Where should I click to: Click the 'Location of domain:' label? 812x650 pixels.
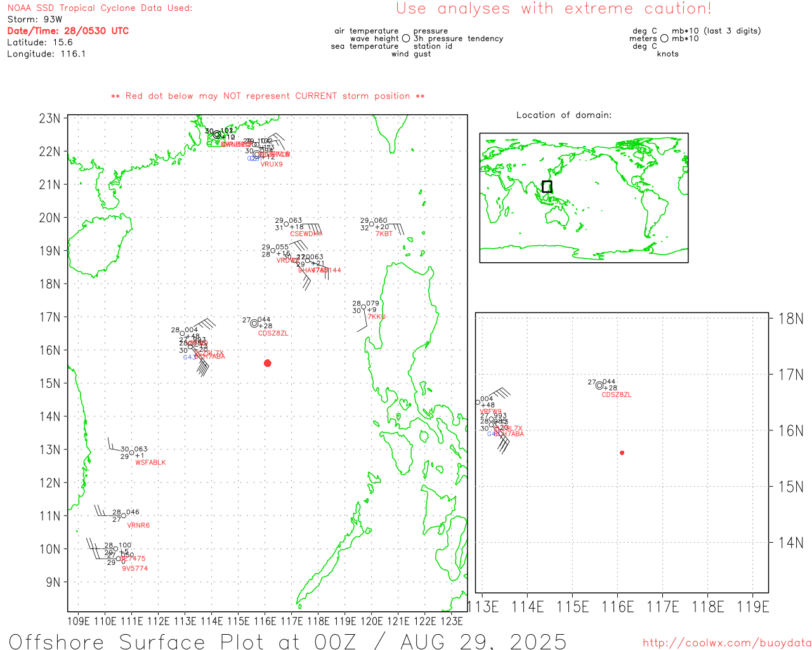point(564,115)
